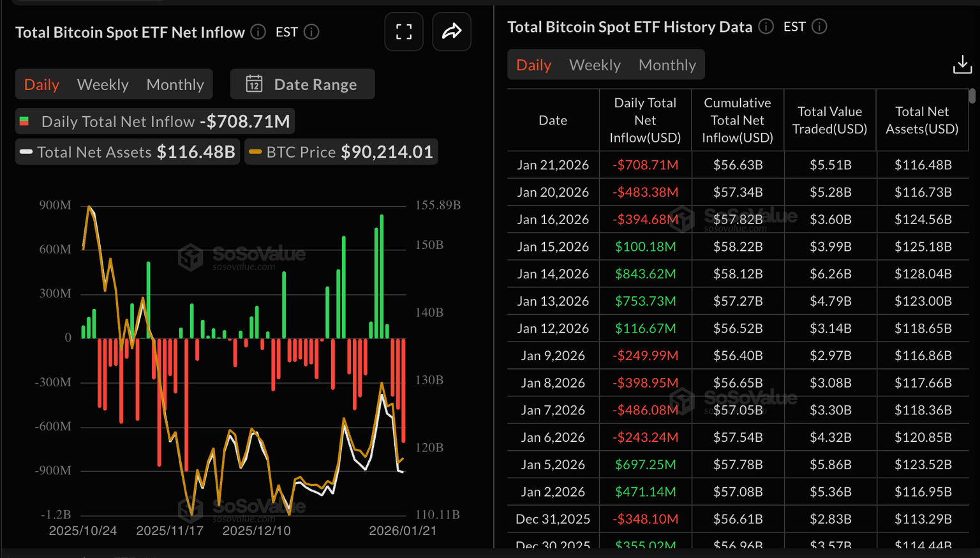Select the Jan 2,2026 date cell

(x=553, y=492)
